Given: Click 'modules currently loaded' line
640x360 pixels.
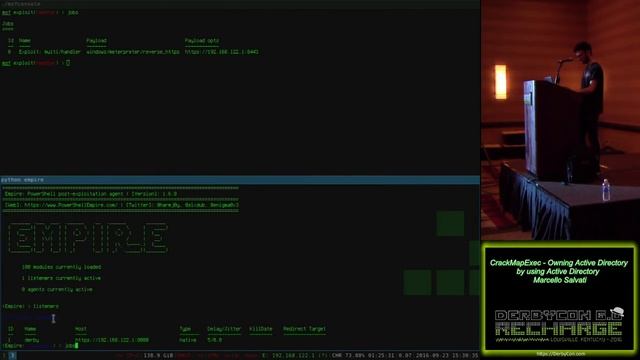Looking at the screenshot, I should (x=61, y=267).
